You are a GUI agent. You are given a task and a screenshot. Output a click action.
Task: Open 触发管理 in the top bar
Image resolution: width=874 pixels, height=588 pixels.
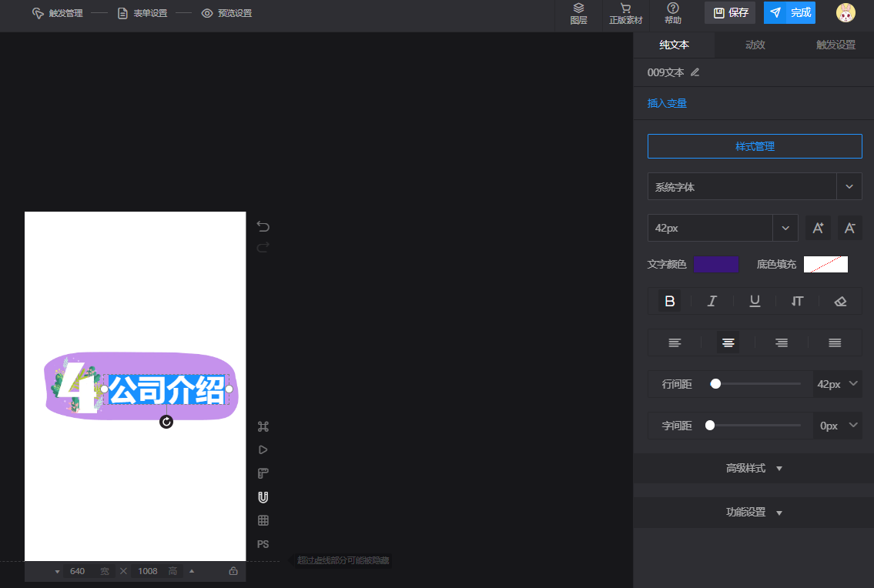click(x=58, y=13)
